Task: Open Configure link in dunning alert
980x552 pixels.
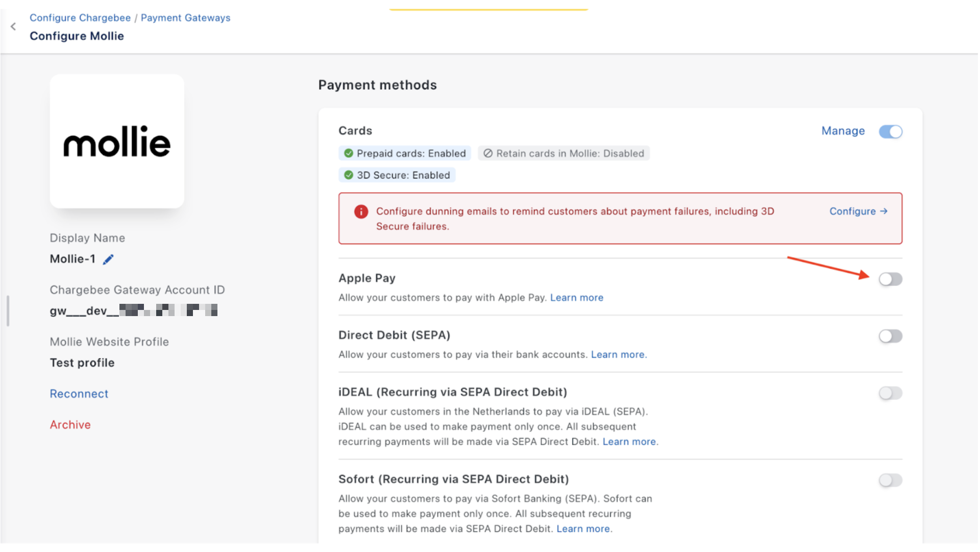Action: [858, 211]
